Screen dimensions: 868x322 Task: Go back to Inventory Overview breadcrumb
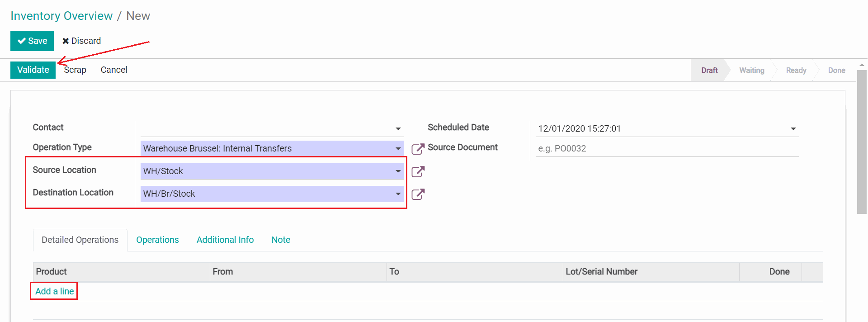(61, 16)
